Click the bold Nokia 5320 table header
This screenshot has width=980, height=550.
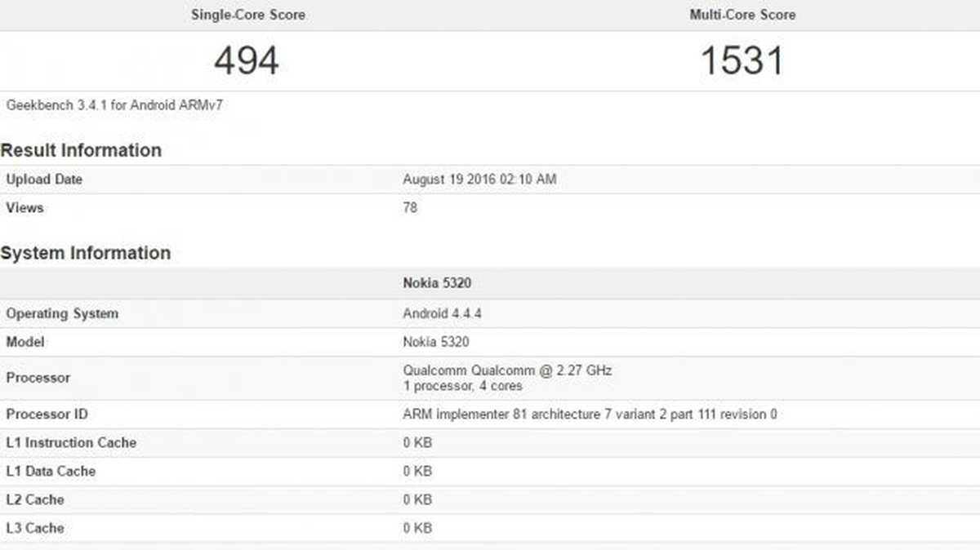click(437, 284)
